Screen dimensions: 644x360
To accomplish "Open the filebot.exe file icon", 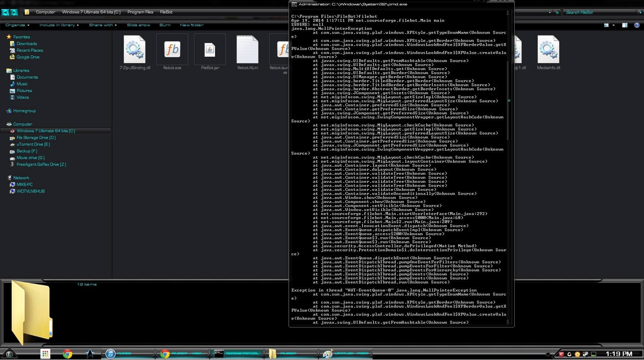I will 172,50.
